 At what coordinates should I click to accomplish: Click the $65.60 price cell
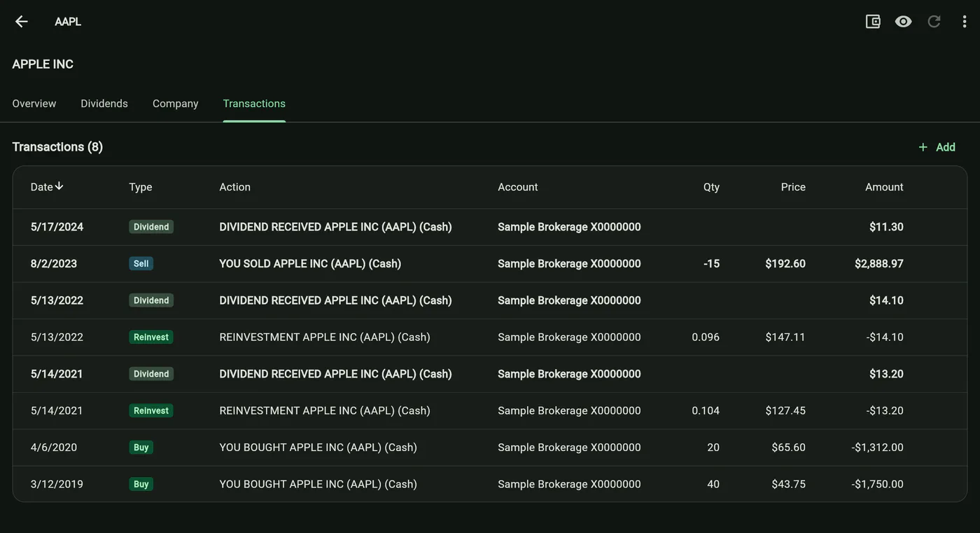tap(788, 448)
